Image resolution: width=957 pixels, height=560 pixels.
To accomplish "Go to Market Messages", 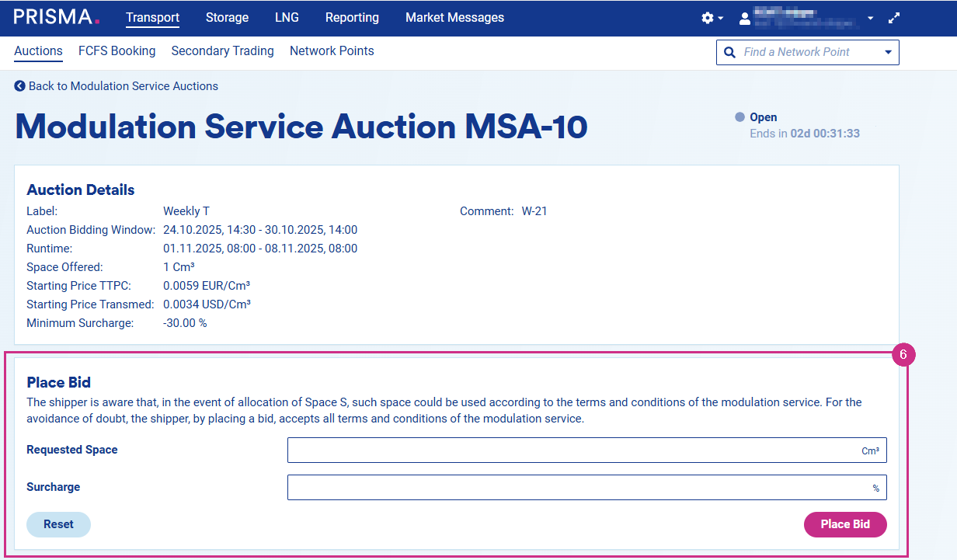I will (x=454, y=18).
